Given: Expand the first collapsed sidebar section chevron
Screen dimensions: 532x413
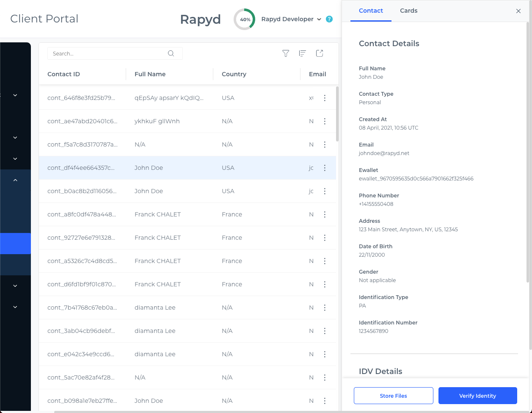Looking at the screenshot, I should point(15,95).
